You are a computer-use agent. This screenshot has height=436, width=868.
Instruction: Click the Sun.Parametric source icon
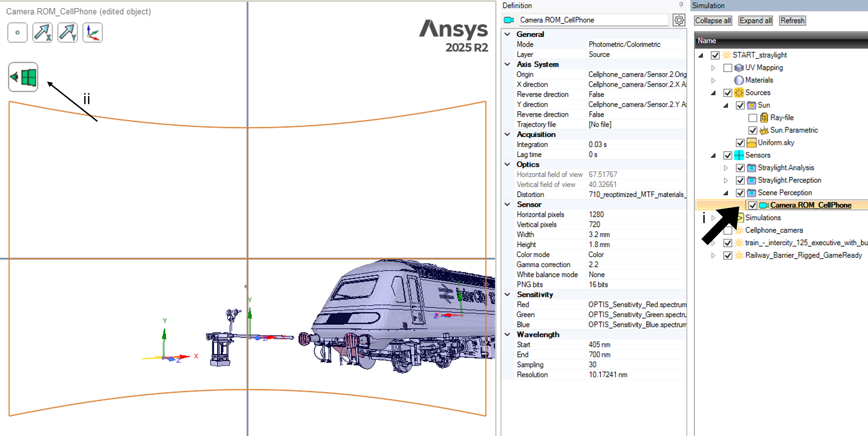pos(764,130)
